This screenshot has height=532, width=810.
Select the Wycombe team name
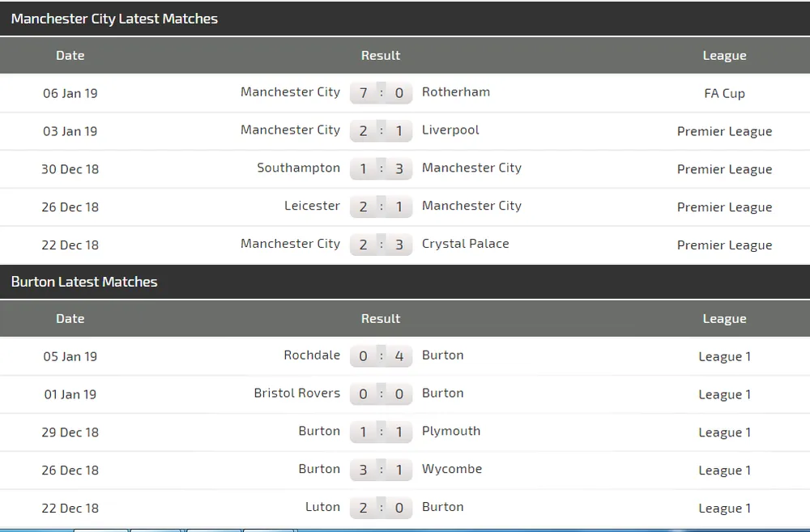(x=451, y=470)
